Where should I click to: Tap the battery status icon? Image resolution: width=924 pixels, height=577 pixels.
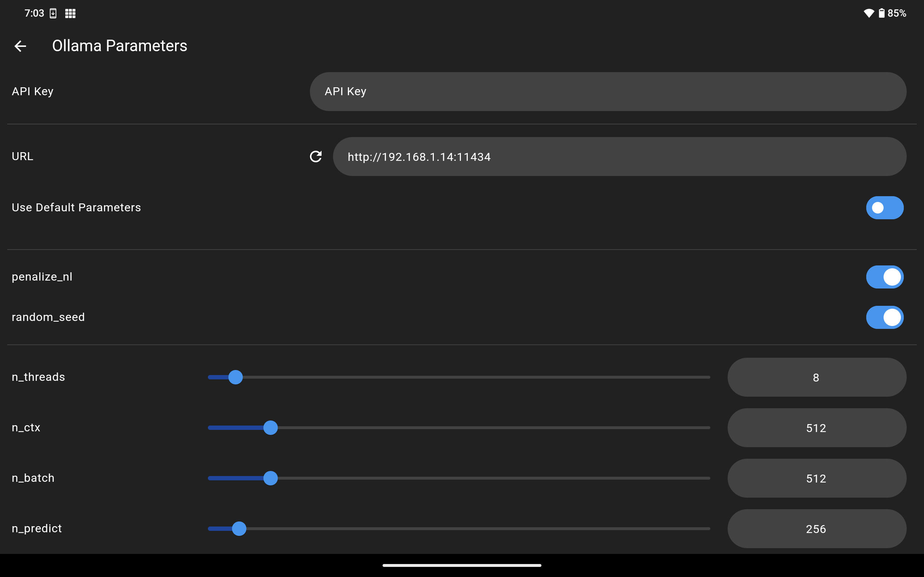881,13
